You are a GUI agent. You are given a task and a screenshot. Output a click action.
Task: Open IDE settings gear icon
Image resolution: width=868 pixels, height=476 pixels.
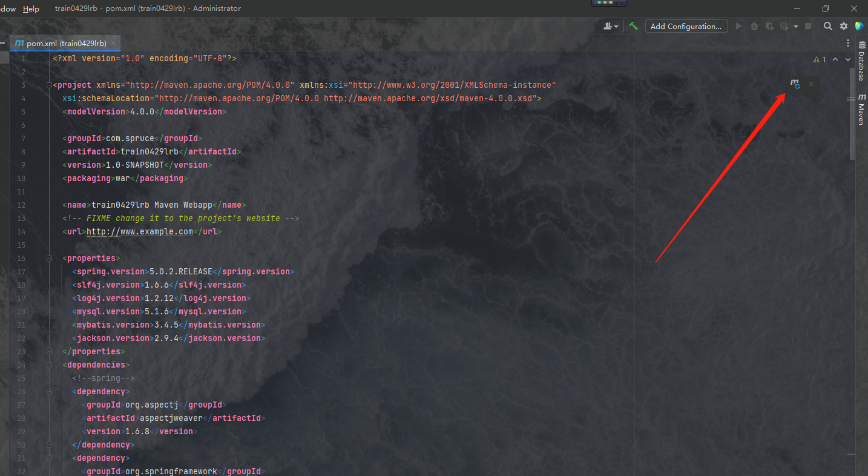844,26
